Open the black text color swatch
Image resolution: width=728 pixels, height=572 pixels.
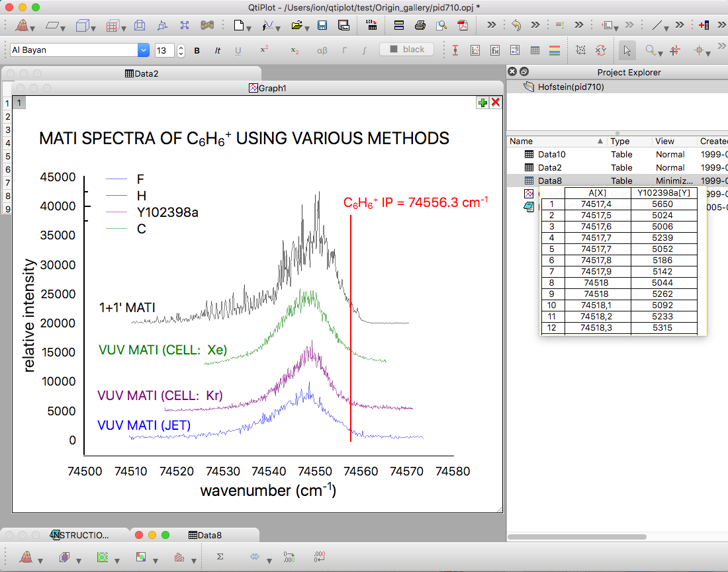[x=407, y=50]
